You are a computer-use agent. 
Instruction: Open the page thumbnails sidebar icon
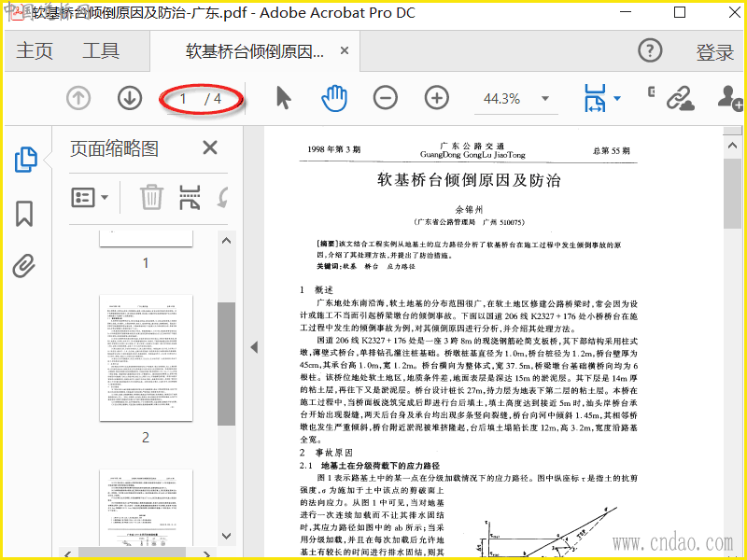(x=26, y=160)
